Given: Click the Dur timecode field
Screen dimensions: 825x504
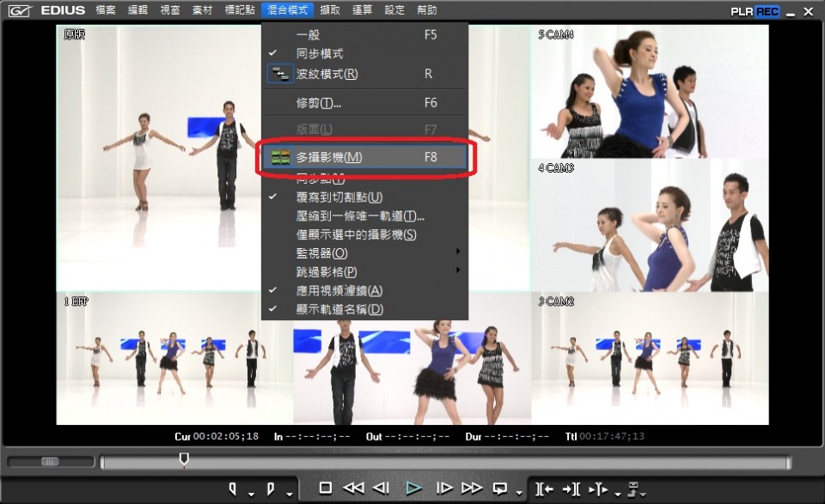Looking at the screenshot, I should pos(516,436).
